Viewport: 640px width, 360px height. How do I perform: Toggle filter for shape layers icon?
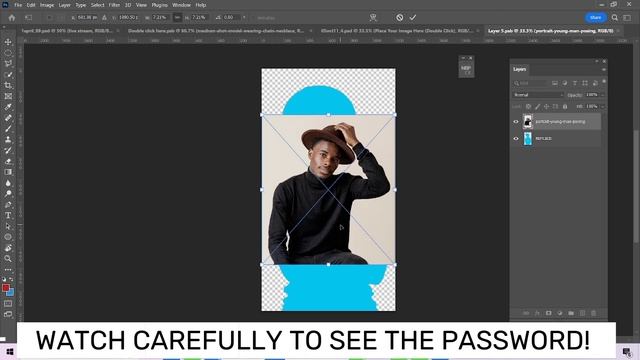pyautogui.click(x=585, y=83)
